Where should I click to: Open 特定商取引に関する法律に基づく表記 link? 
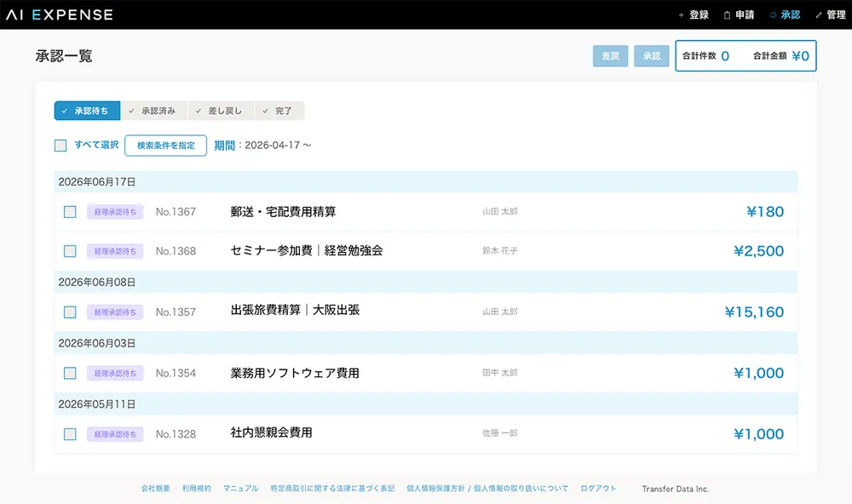coord(332,489)
